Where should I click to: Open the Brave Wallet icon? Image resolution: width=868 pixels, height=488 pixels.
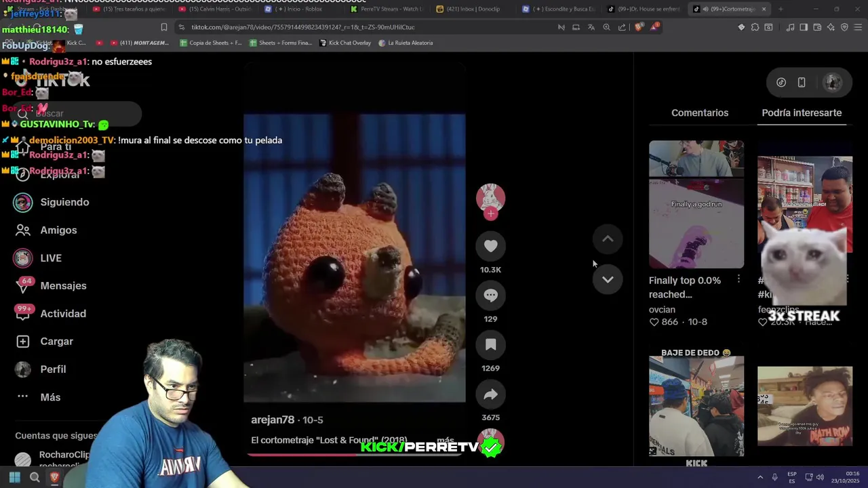(817, 27)
